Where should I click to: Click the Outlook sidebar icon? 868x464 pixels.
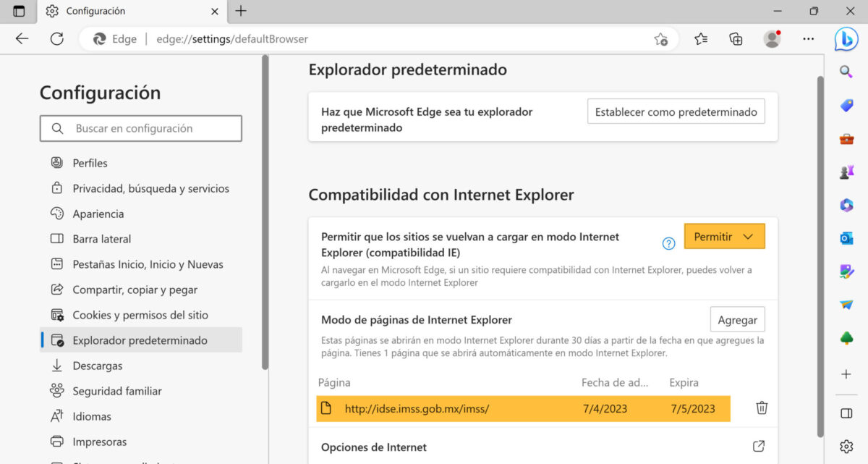pyautogui.click(x=846, y=238)
